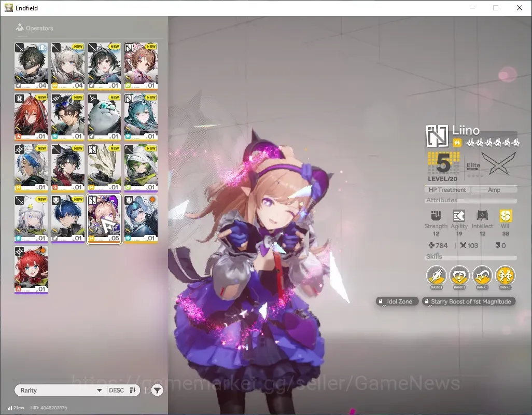532x415 pixels.
Task: Click the level 5 LEVEL/20 display
Action: click(443, 167)
